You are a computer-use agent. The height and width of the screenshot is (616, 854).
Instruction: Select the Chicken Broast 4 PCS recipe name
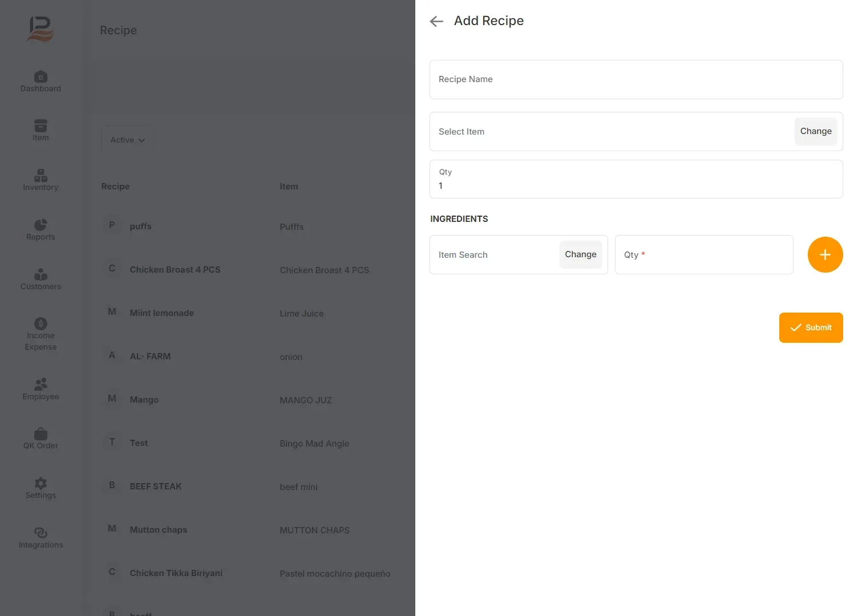pyautogui.click(x=175, y=270)
